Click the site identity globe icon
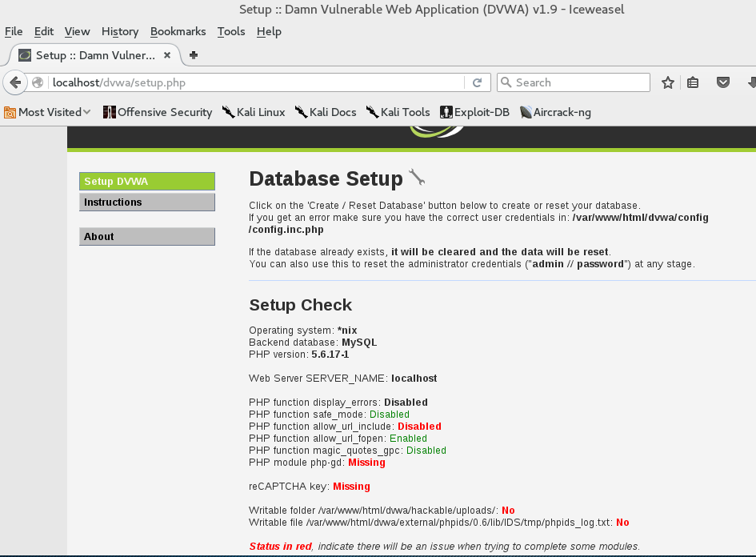 38,83
